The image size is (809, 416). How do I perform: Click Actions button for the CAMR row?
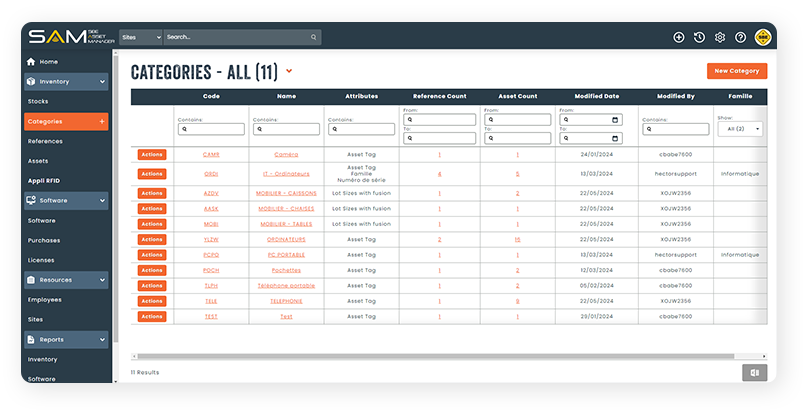coord(151,155)
